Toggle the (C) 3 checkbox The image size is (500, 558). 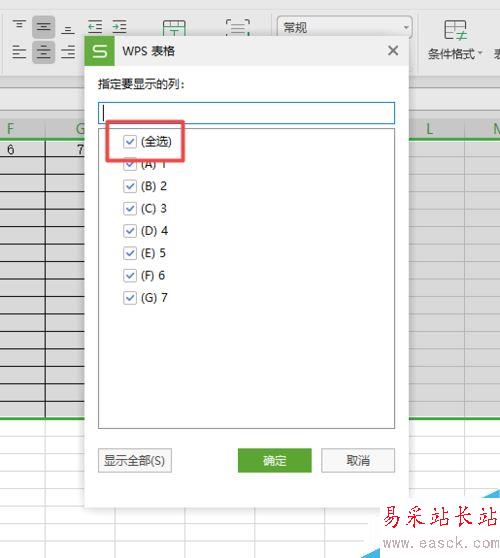130,209
